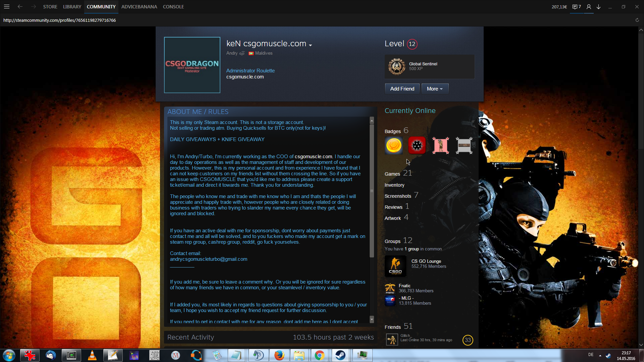Open the Fnatic group logo
This screenshot has height=362, width=644.
390,289
